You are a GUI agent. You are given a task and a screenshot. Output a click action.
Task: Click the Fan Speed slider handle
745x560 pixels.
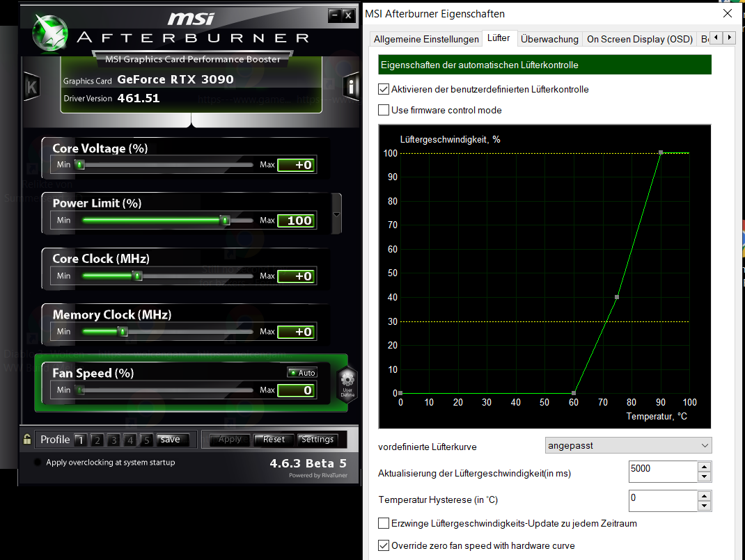pyautogui.click(x=81, y=390)
